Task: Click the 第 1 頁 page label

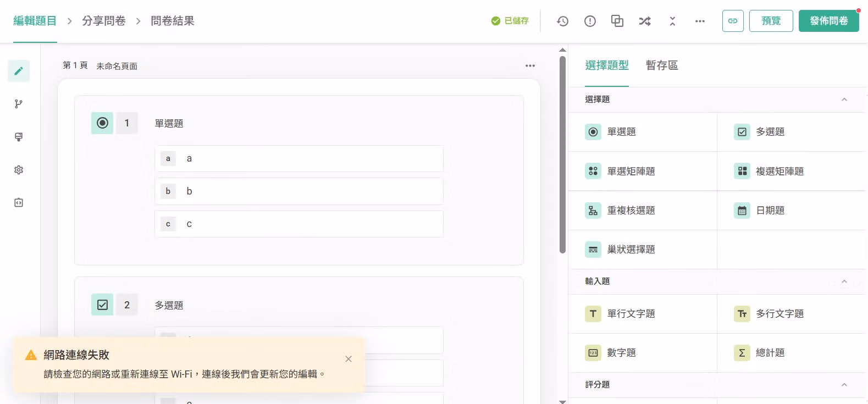Action: pos(75,65)
